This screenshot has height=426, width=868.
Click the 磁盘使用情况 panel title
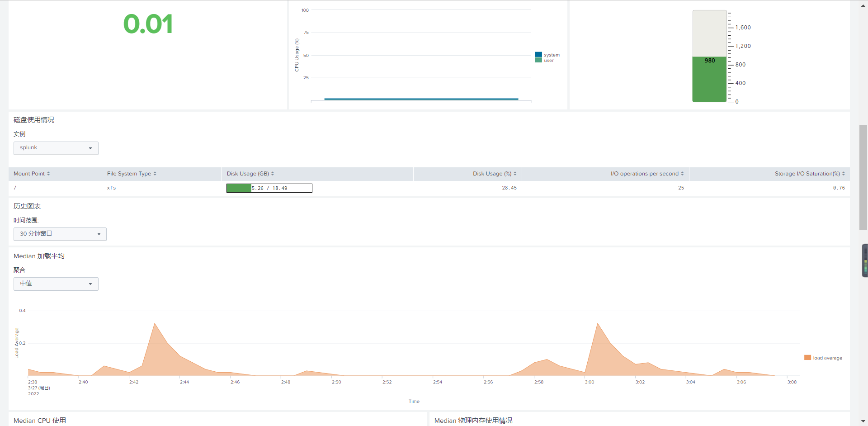click(34, 120)
